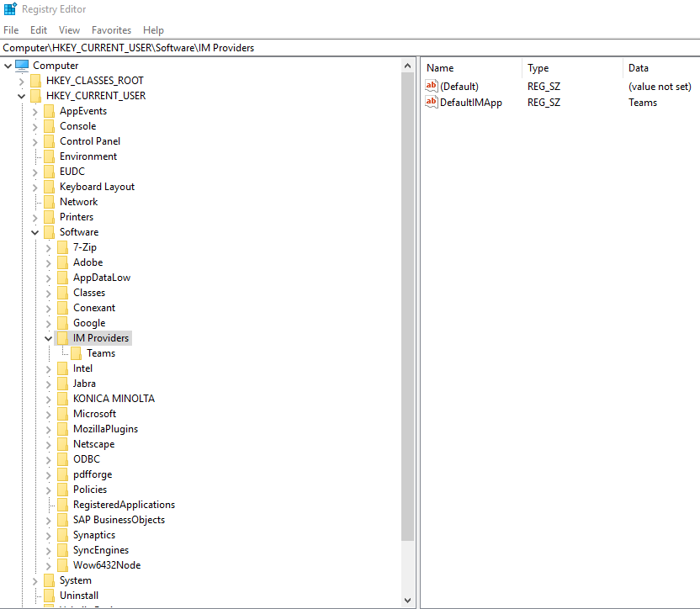The width and height of the screenshot is (700, 609).
Task: Select the Synaptics key
Action: pos(94,535)
